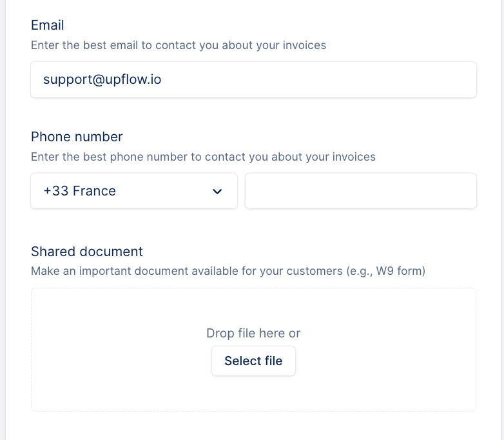Click the "Shared document" heading

87,251
